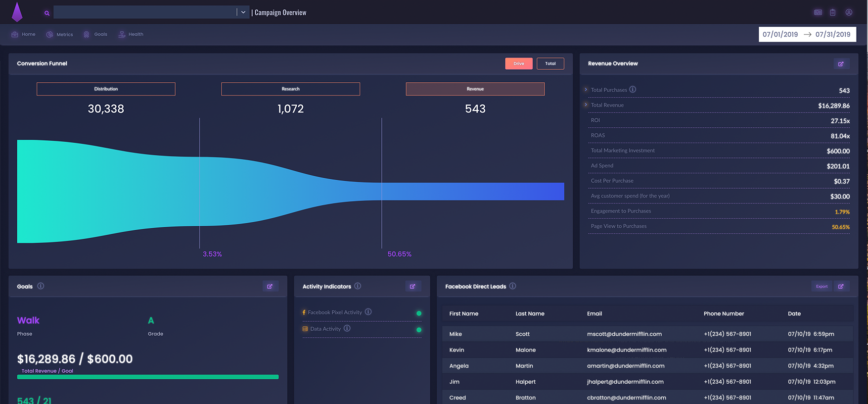The width and height of the screenshot is (868, 404).
Task: Click the ROAS value 81.04x
Action: [840, 136]
